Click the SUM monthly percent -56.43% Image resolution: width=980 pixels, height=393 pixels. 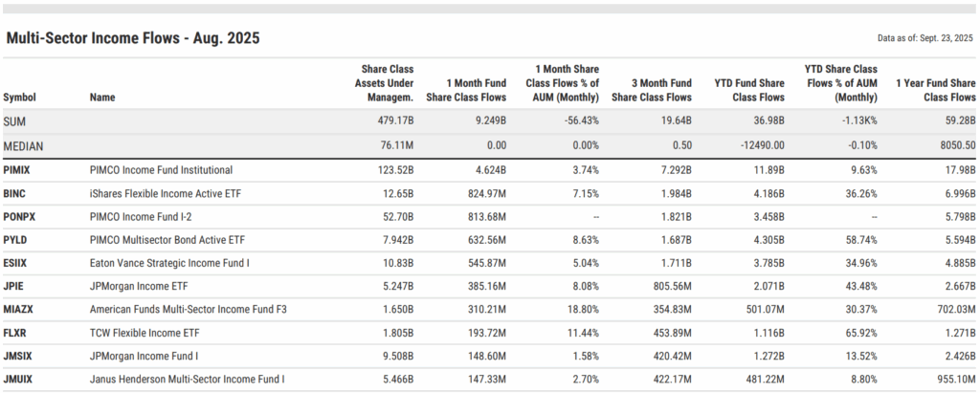581,121
